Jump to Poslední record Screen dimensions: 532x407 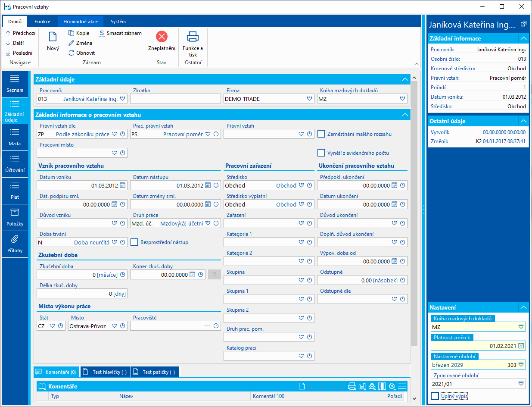[19, 53]
